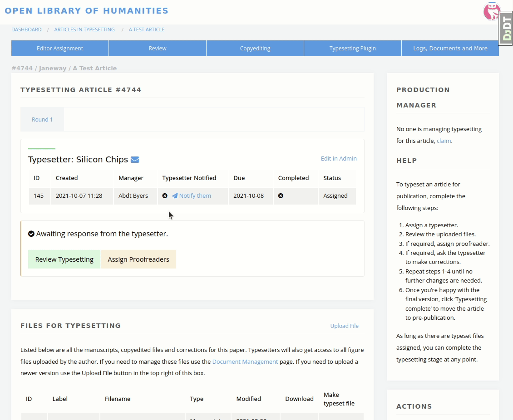Click the paper plane Notify icon
The image size is (513, 420).
[174, 196]
